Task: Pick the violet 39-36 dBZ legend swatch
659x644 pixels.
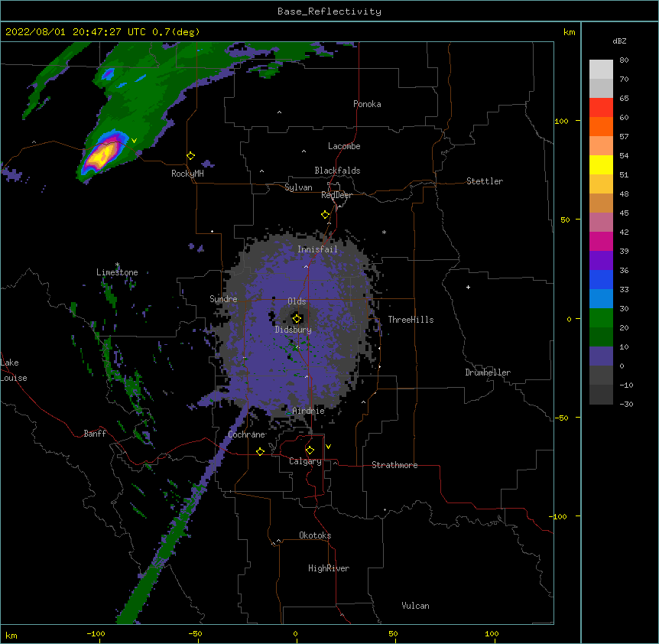Action: [x=601, y=261]
